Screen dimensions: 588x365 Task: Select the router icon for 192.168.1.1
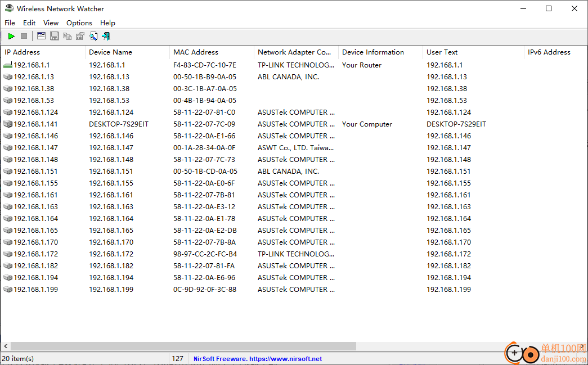tap(8, 65)
